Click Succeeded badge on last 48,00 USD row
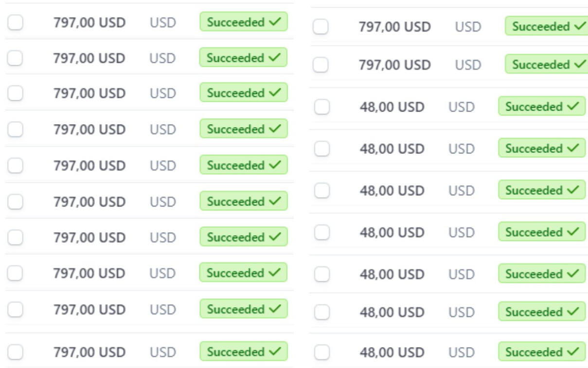This screenshot has width=588, height=368. tap(542, 352)
